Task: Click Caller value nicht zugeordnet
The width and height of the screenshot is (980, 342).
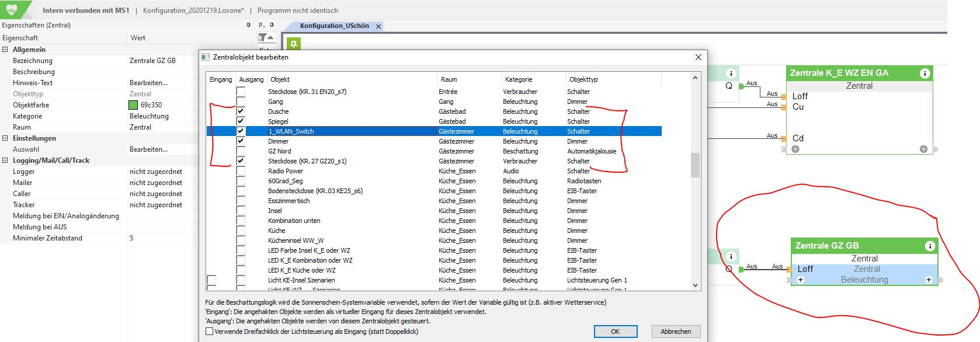Action: (x=156, y=194)
